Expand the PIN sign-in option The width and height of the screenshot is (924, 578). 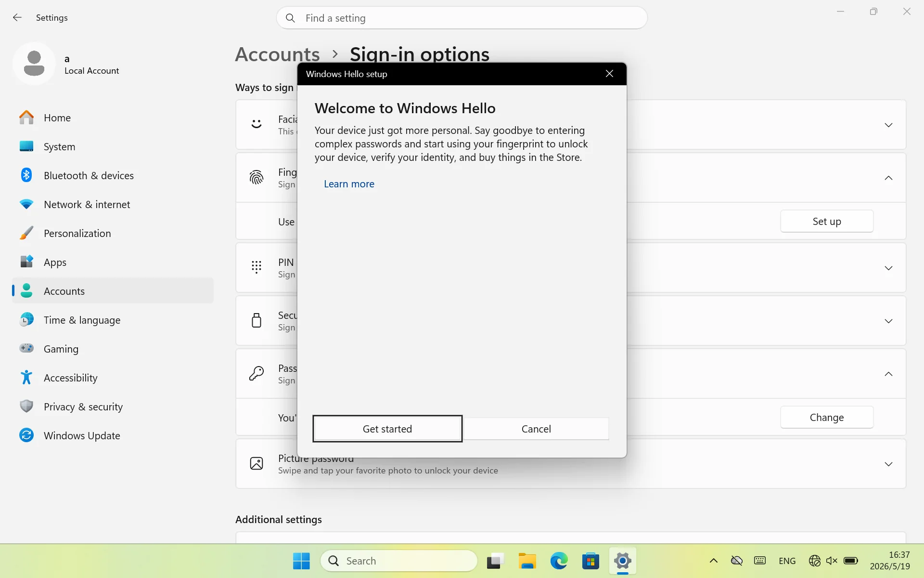click(x=888, y=268)
